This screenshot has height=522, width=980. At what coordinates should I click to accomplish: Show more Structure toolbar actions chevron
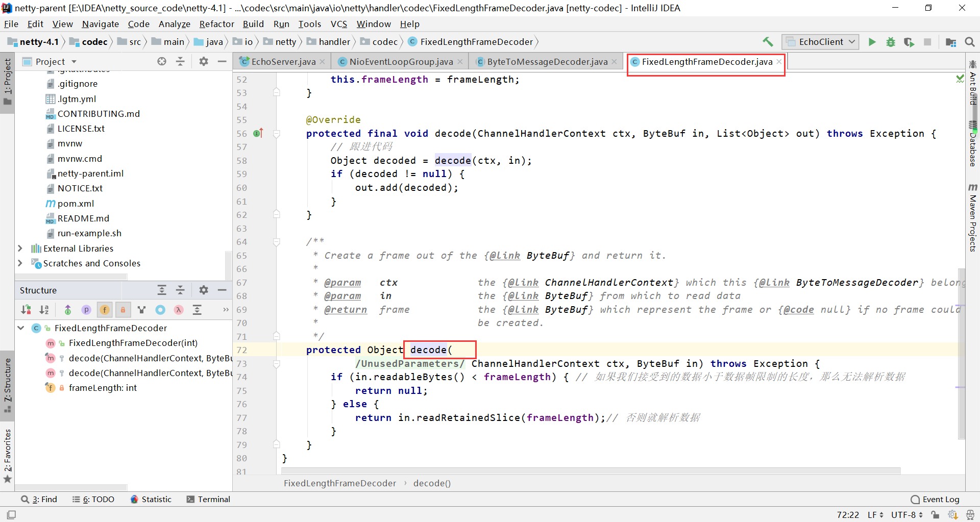(226, 310)
